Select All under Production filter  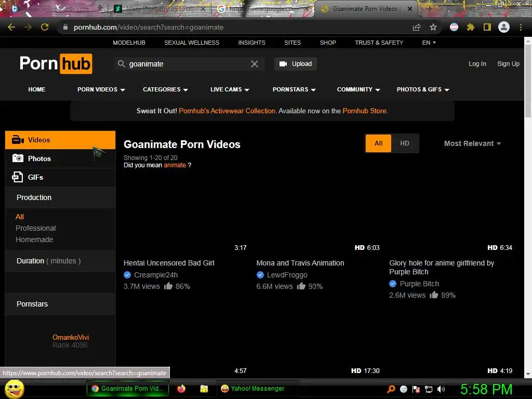pos(20,217)
